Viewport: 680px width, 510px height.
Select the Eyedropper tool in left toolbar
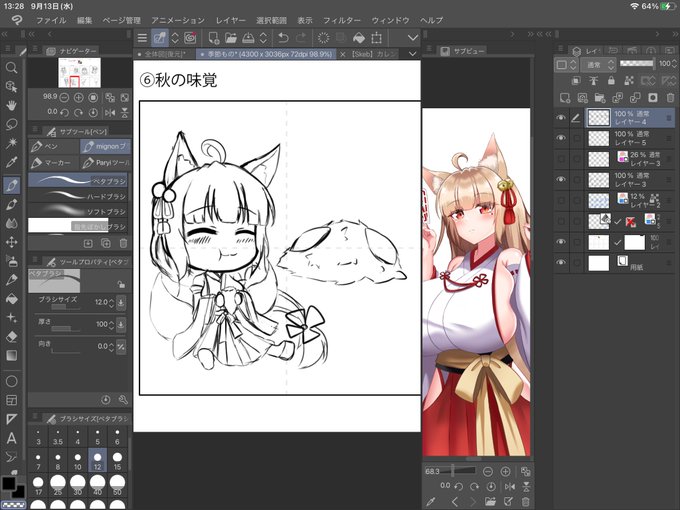pos(12,162)
